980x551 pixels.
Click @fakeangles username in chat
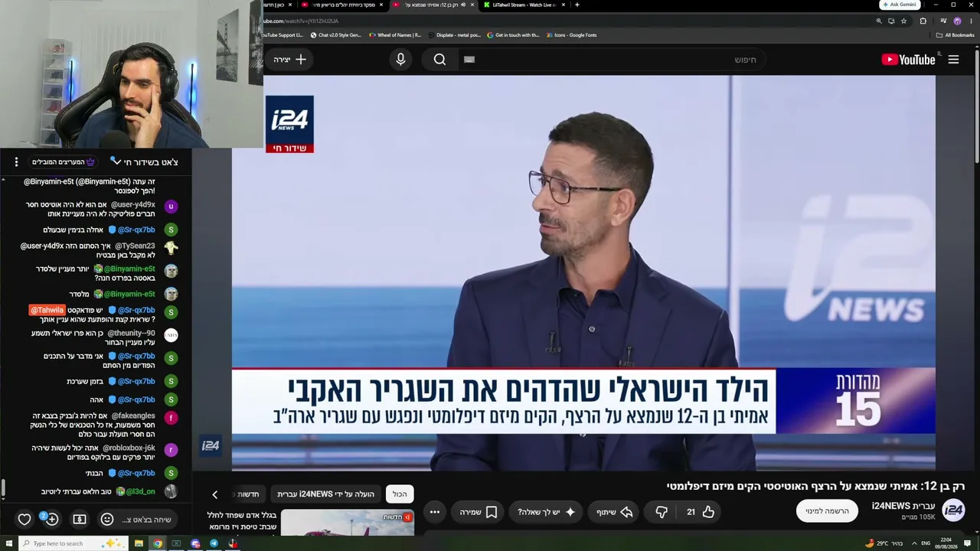[x=133, y=416]
